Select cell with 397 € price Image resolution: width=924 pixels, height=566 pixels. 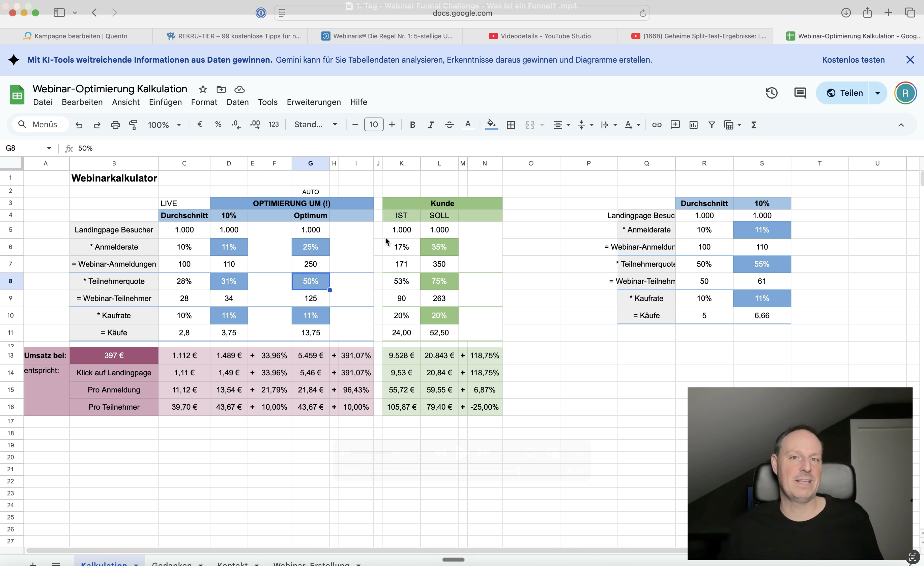114,356
